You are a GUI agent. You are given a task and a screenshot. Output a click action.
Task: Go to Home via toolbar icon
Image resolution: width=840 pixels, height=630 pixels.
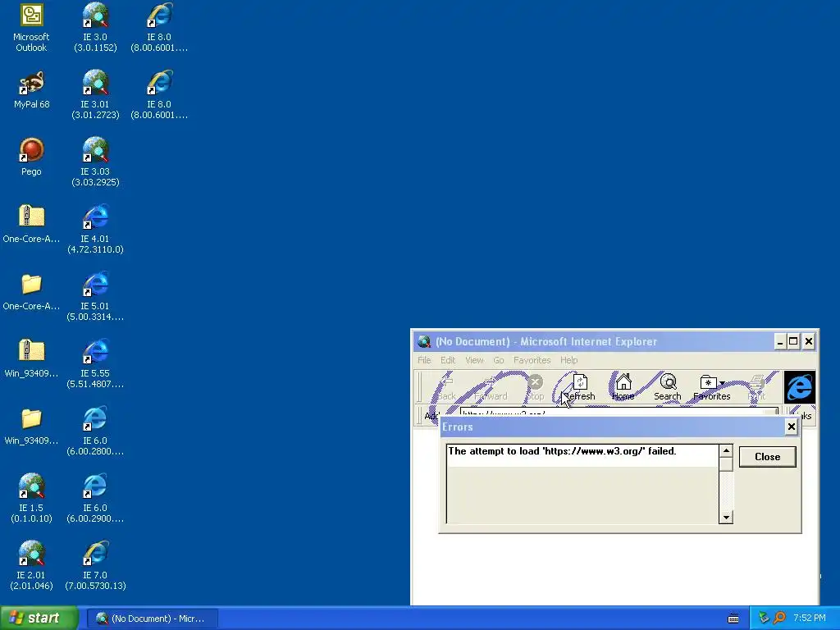[x=623, y=388]
